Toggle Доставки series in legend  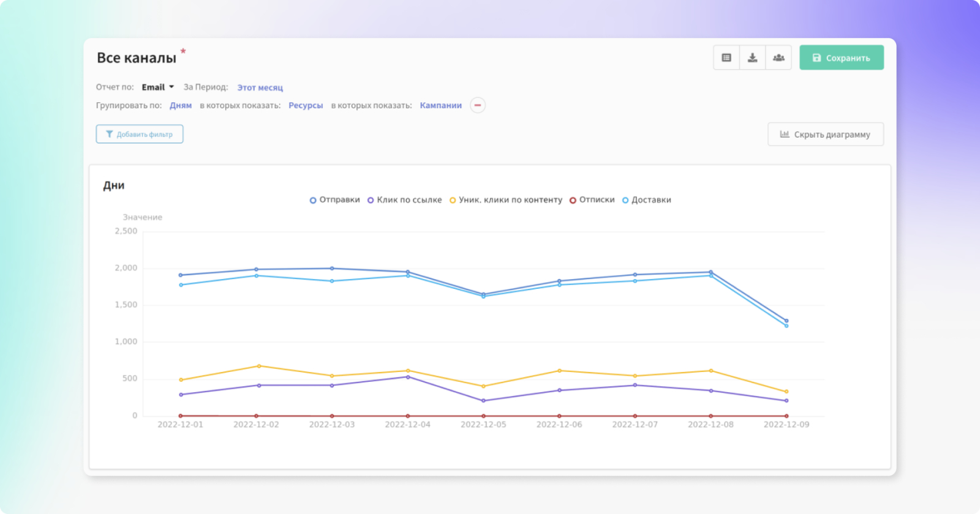tap(646, 200)
